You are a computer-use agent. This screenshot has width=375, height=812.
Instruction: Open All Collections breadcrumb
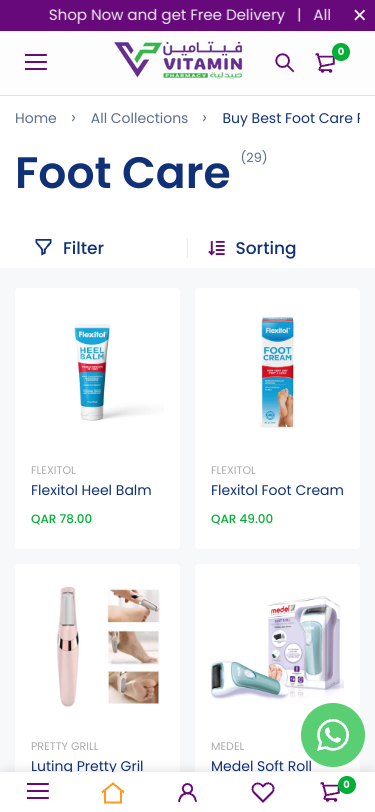(139, 119)
